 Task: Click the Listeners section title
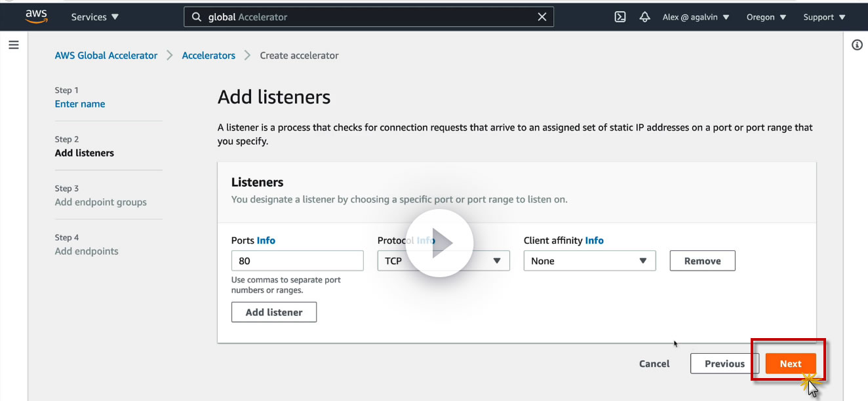click(258, 182)
